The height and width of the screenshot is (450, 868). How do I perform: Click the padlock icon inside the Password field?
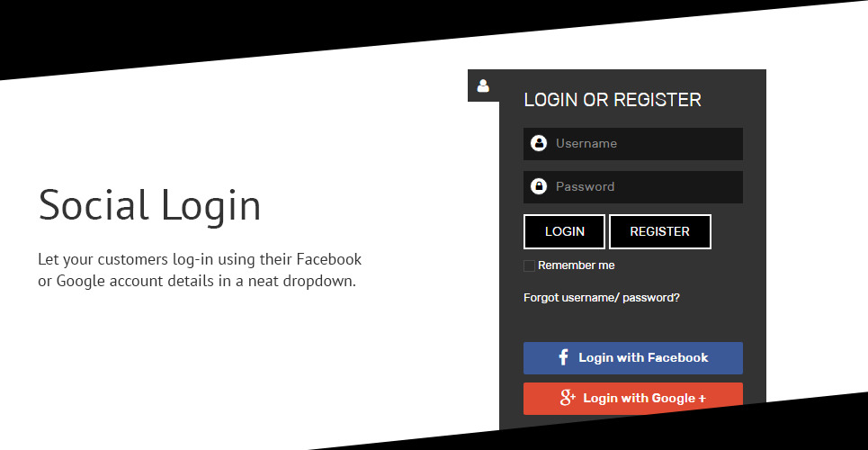[538, 186]
